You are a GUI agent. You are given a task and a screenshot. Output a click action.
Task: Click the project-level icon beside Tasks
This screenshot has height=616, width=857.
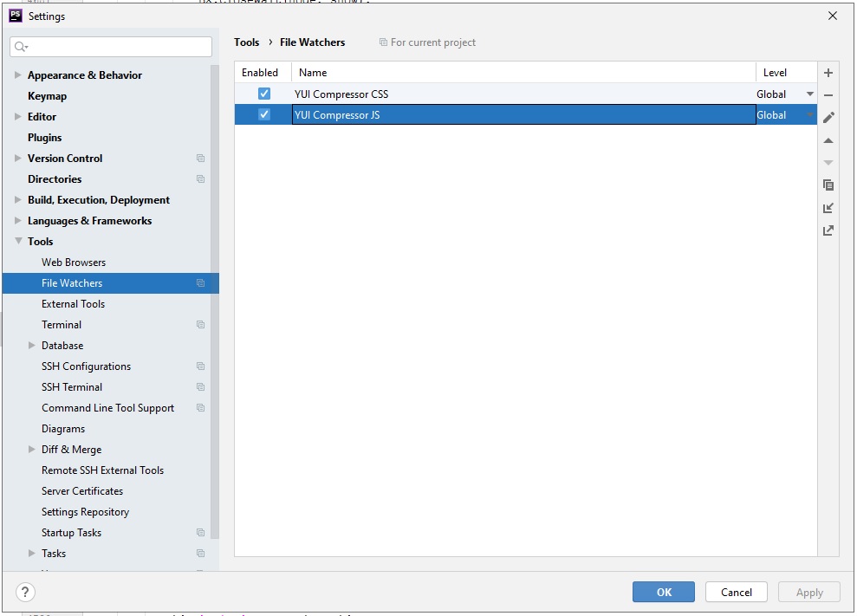200,553
